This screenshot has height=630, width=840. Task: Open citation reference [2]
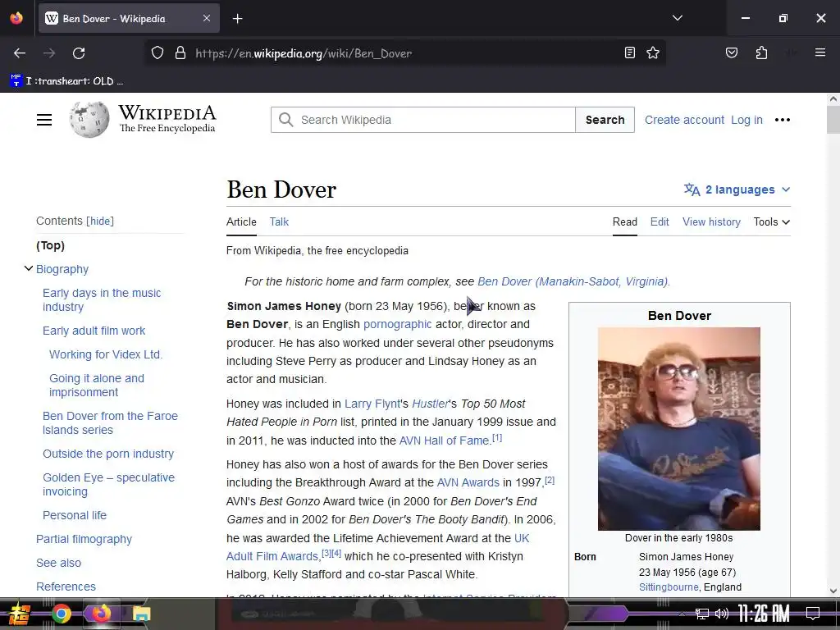(x=550, y=480)
